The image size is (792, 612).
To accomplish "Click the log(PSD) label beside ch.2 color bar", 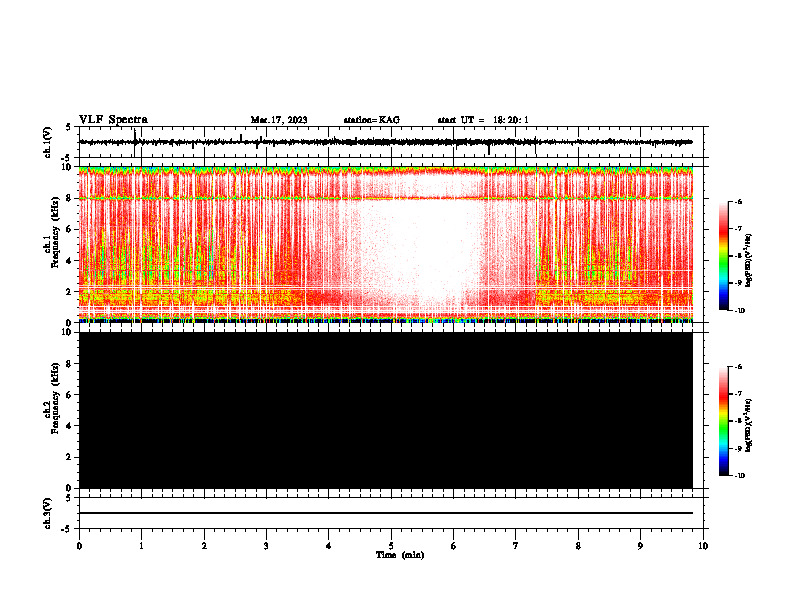I will point(748,425).
